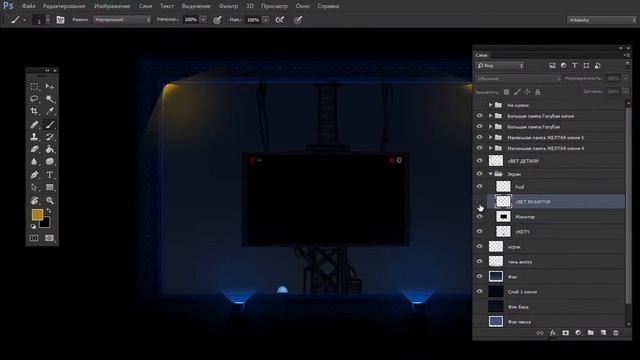The height and width of the screenshot is (360, 640).
Task: Open the brush mode dropdown
Action: (x=122, y=20)
